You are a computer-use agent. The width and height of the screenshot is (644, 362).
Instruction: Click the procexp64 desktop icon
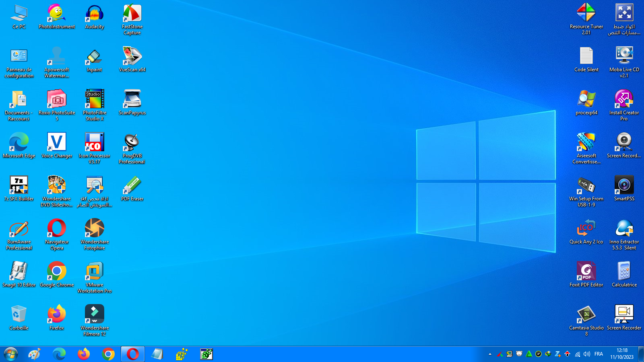pos(586,103)
